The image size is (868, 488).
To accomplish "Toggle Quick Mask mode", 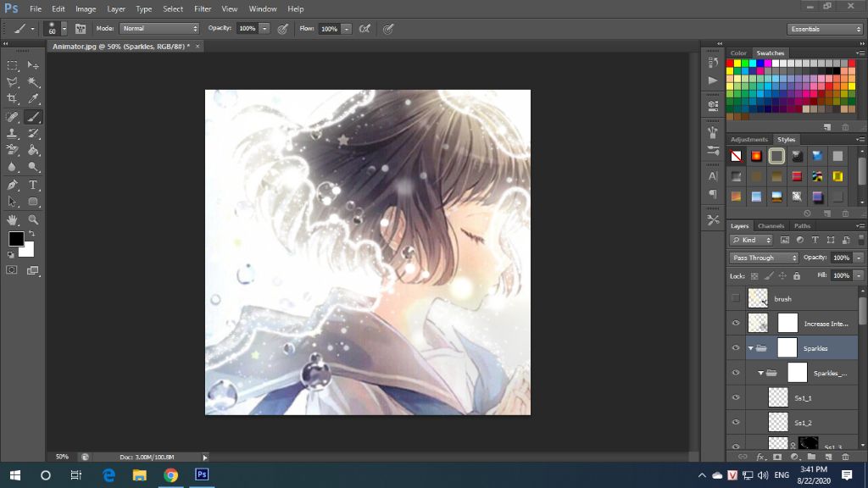I will [x=12, y=270].
